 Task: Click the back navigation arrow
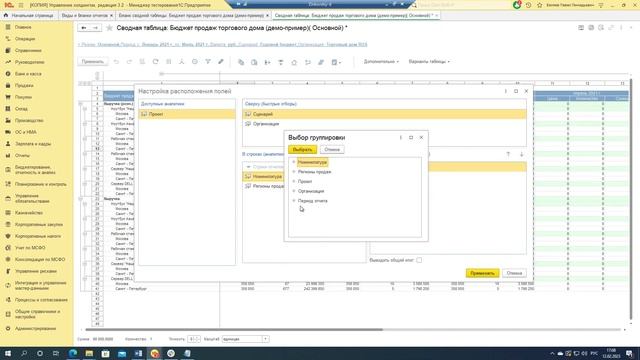pyautogui.click(x=84, y=28)
